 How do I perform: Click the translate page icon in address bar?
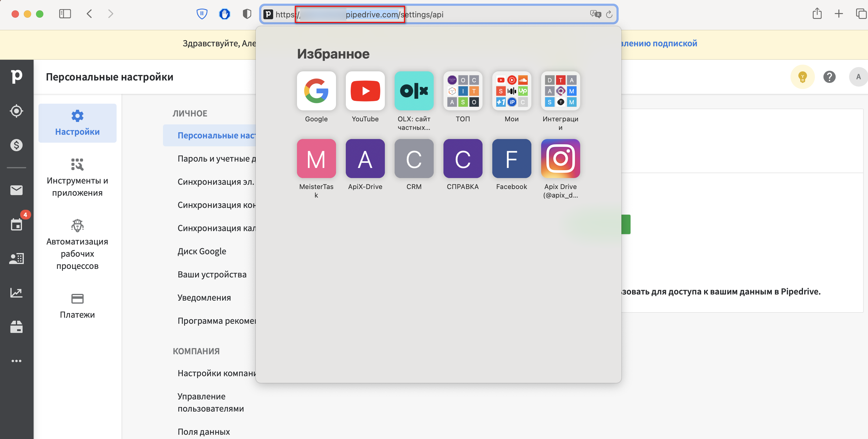coord(595,14)
